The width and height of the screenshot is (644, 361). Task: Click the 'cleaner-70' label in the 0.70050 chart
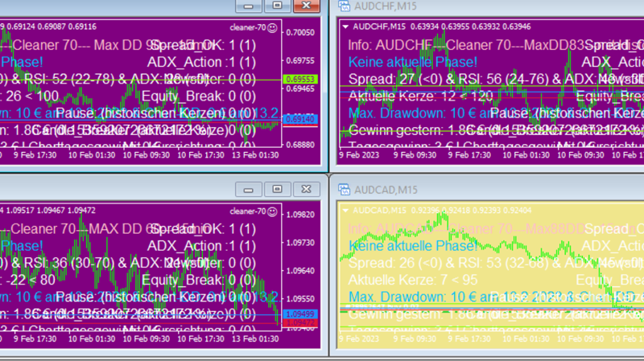pos(248,28)
